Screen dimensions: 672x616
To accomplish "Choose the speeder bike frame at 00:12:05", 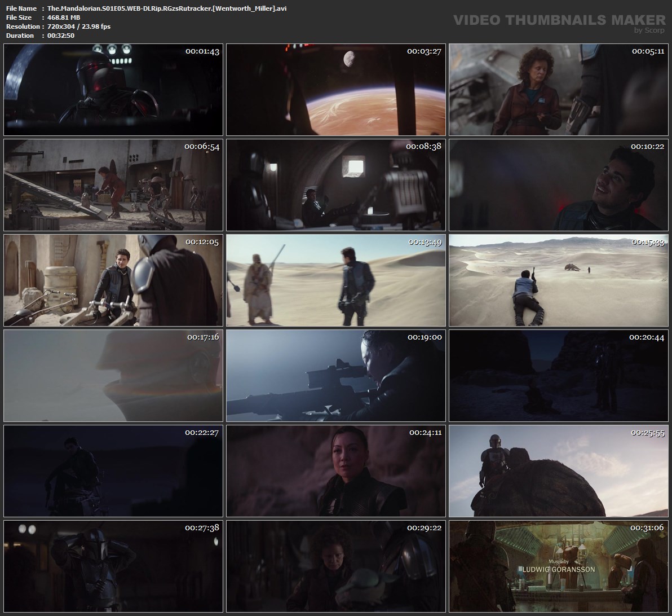I will click(x=113, y=280).
